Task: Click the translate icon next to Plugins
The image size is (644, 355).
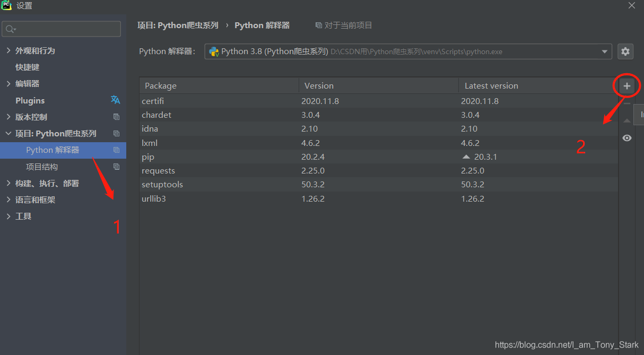Action: (115, 100)
